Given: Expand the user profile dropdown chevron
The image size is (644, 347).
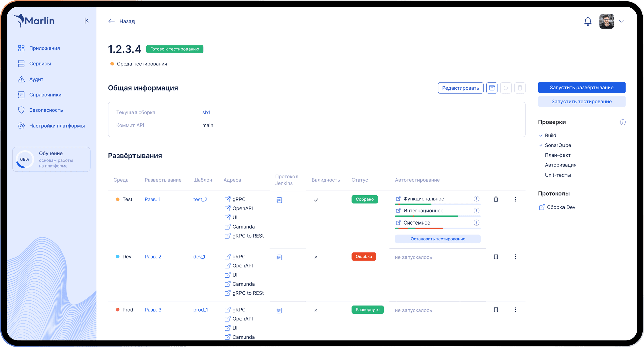Looking at the screenshot, I should (x=621, y=21).
